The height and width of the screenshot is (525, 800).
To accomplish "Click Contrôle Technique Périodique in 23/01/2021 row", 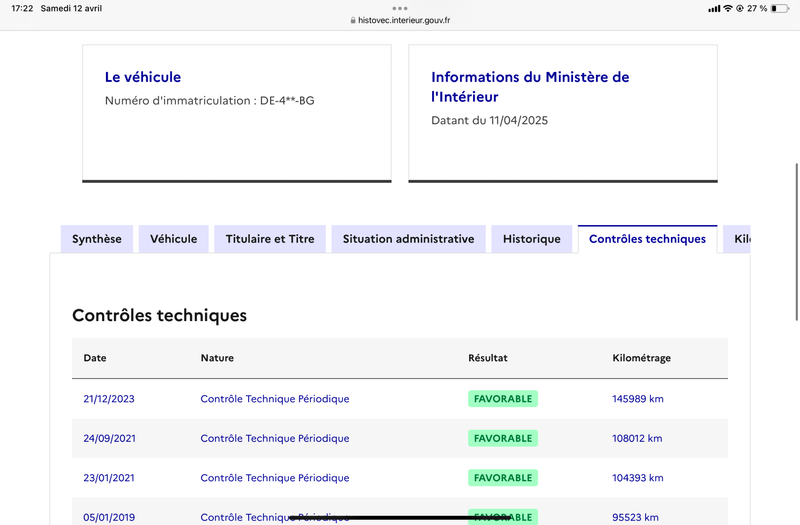I will pyautogui.click(x=274, y=478).
